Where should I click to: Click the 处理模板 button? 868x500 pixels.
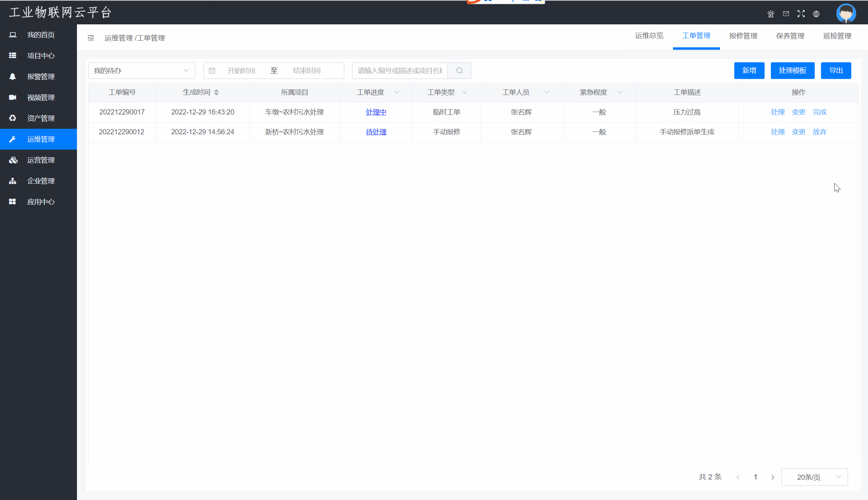793,71
